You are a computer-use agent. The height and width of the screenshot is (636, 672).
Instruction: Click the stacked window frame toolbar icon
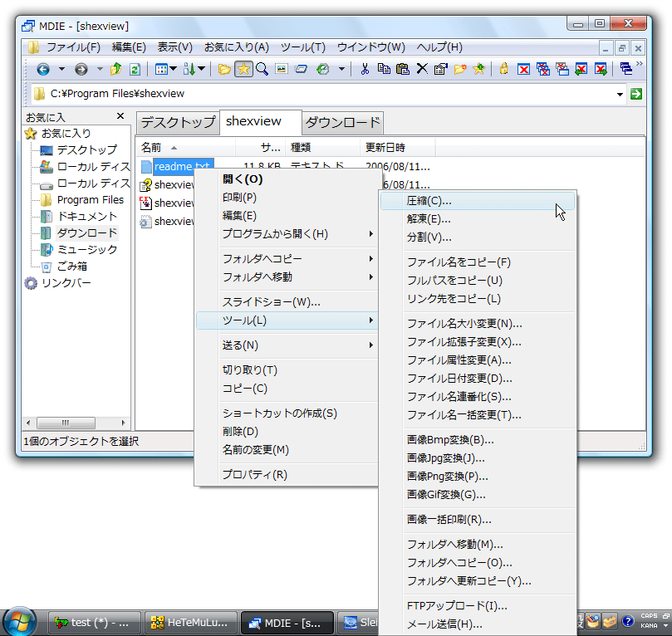pos(302,69)
